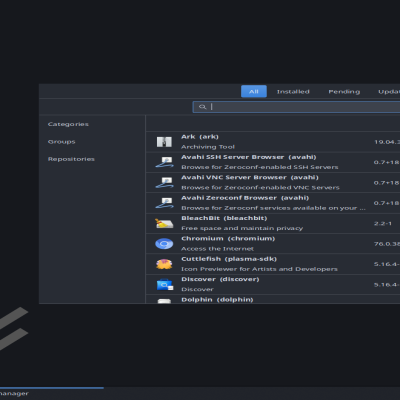Click the Discover shopping bag icon

(165, 285)
